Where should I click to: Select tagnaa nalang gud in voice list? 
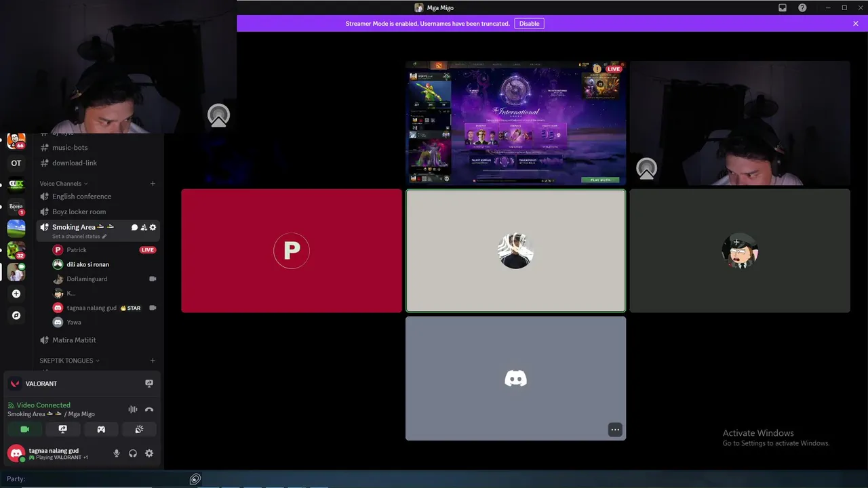tap(92, 308)
